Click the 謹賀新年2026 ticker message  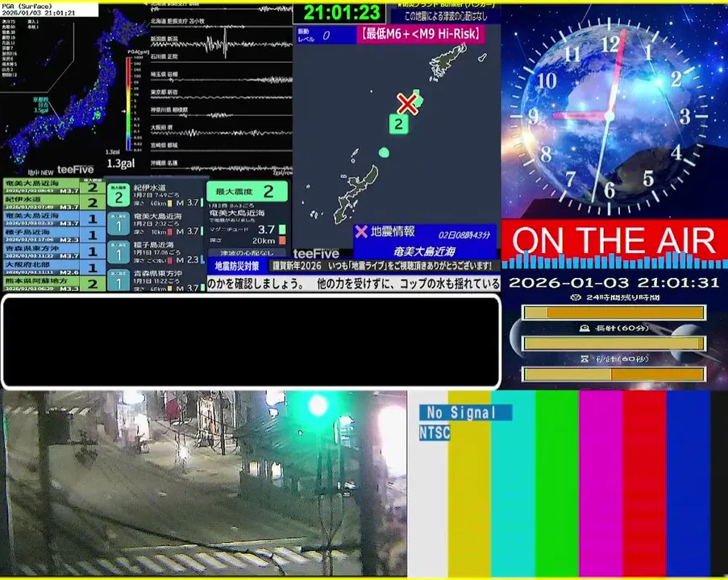(382, 266)
